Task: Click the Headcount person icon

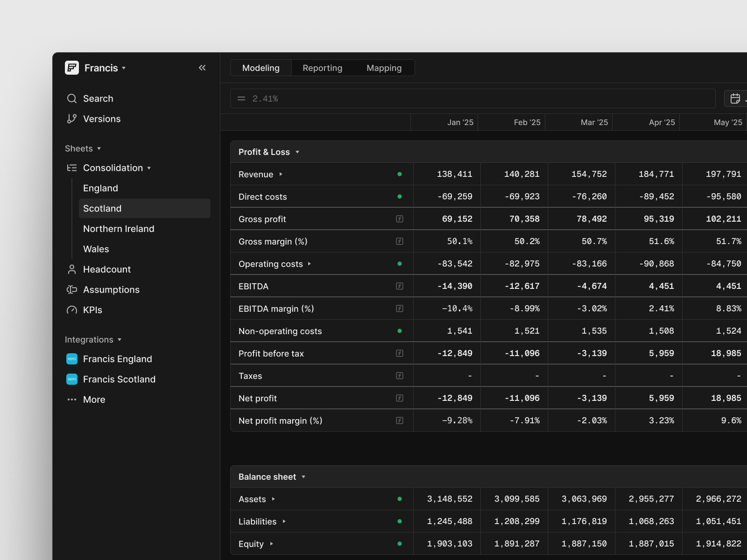Action: point(72,269)
